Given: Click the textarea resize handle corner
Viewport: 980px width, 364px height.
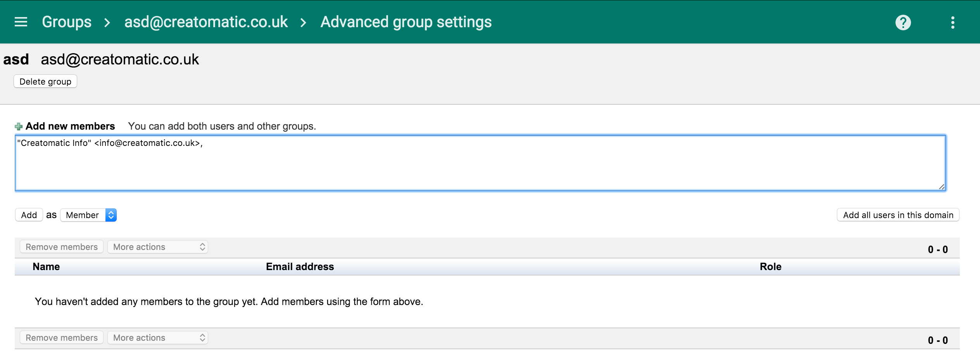Looking at the screenshot, I should (x=942, y=187).
